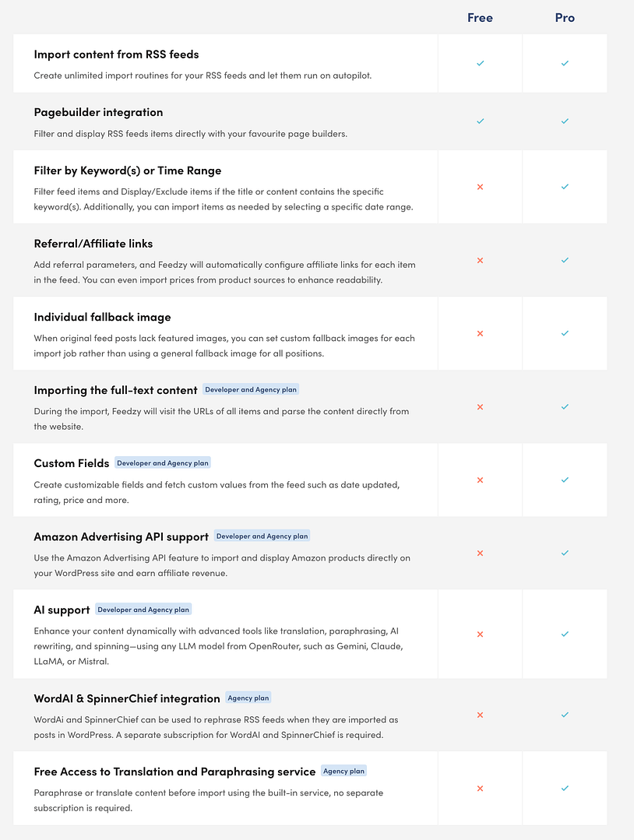This screenshot has height=840, width=634.
Task: Click the Free red cross for Amazon Advertising API
Action: (x=480, y=554)
